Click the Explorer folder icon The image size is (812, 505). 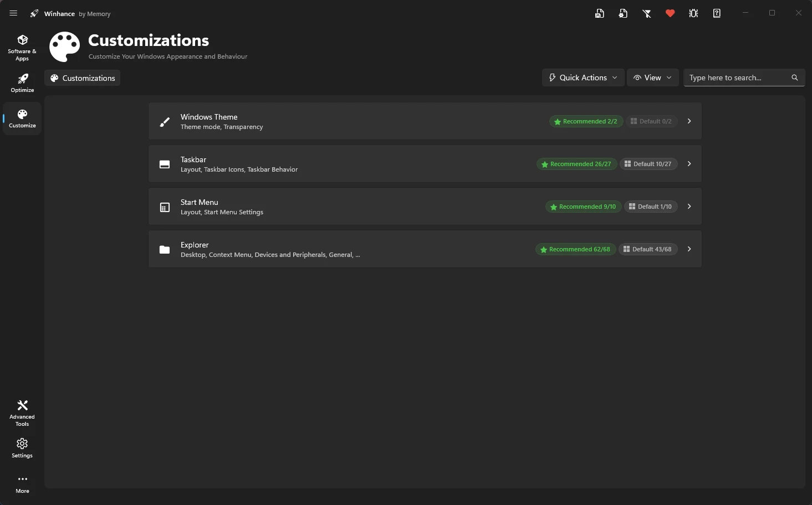[x=165, y=250]
